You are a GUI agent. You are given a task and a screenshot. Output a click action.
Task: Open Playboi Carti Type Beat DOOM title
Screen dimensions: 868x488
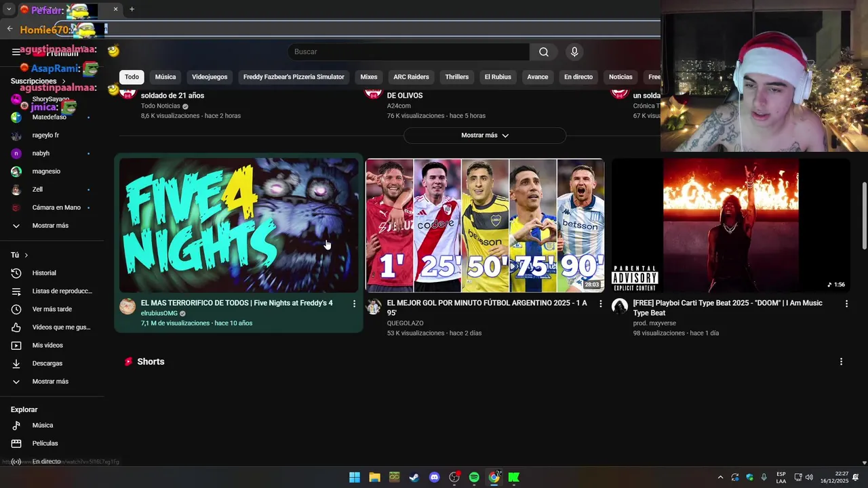728,308
